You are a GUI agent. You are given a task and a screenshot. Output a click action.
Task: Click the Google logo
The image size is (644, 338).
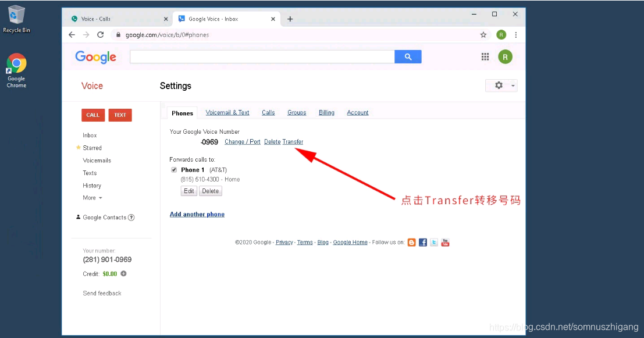[x=95, y=58]
